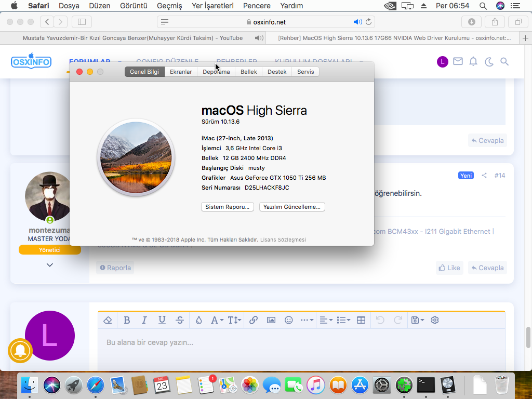
Task: Open the text alignment dropdown
Action: 325,320
